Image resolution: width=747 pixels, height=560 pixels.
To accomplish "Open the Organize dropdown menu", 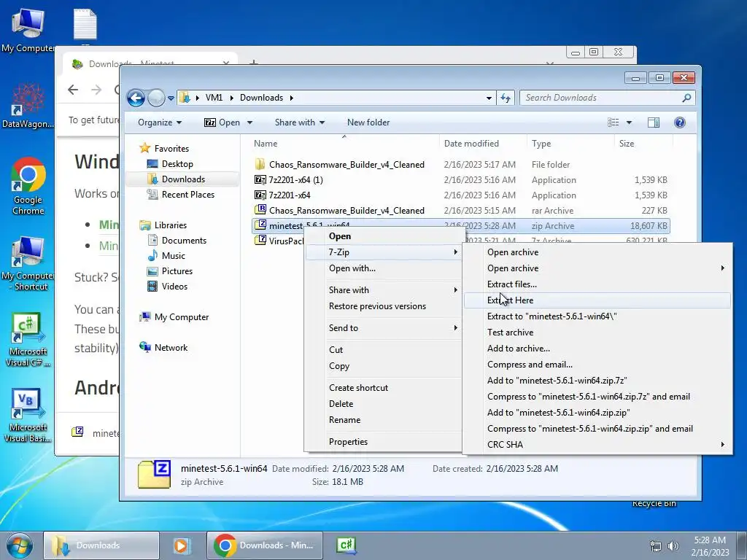I will tap(160, 122).
